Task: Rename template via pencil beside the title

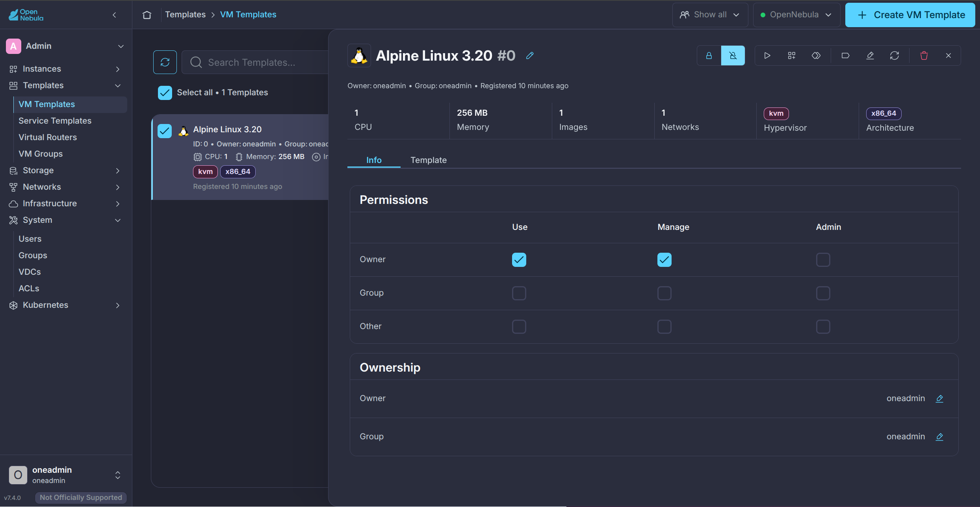Action: click(530, 56)
